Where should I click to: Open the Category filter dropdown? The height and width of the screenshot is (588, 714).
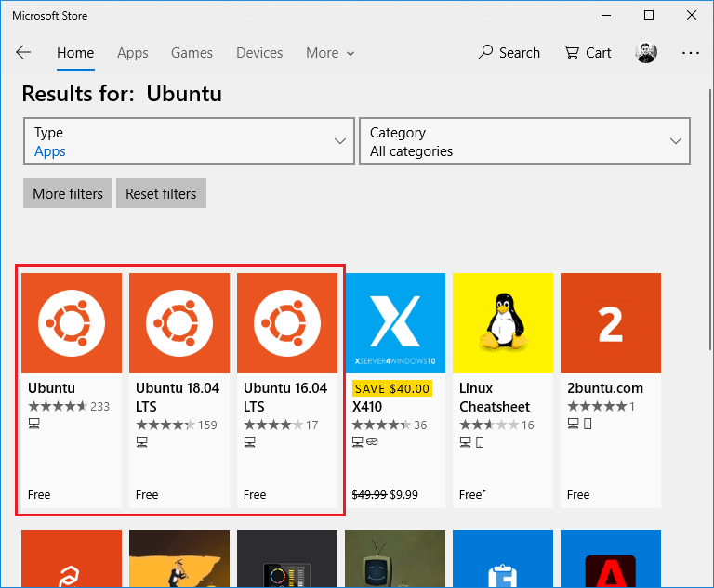(524, 141)
